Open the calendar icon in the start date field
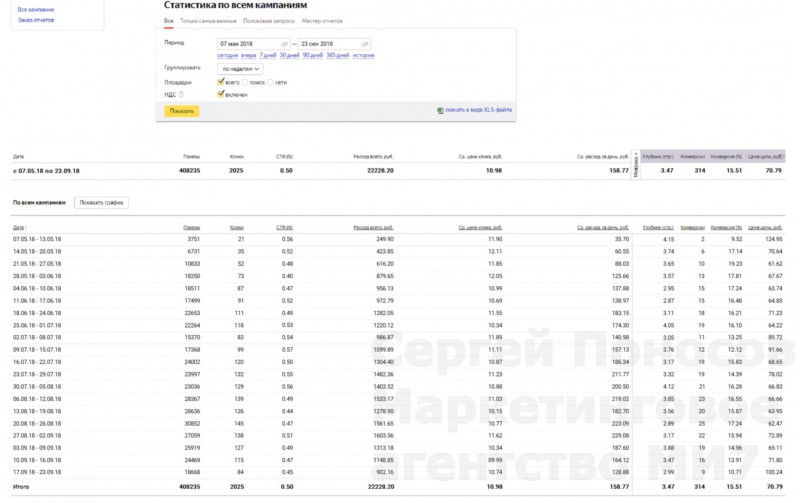The image size is (800, 503). point(284,44)
